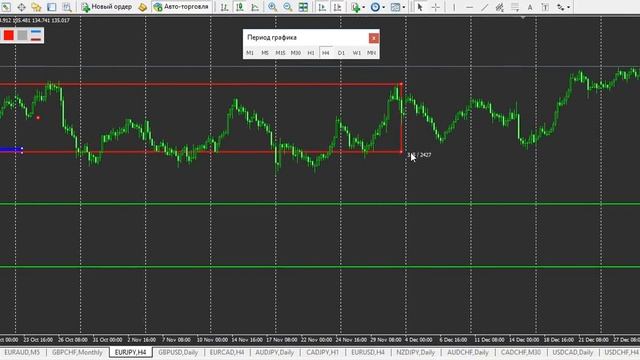The width and height of the screenshot is (640, 360).
Task: Open the Navigator folder-star icon
Action: pyautogui.click(x=36, y=7)
